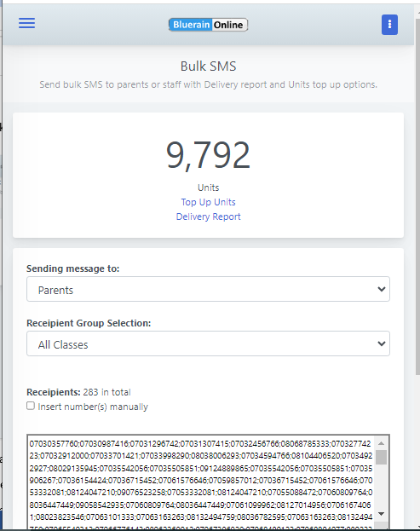Open the hamburger navigation menu
420x531 pixels.
pos(26,23)
